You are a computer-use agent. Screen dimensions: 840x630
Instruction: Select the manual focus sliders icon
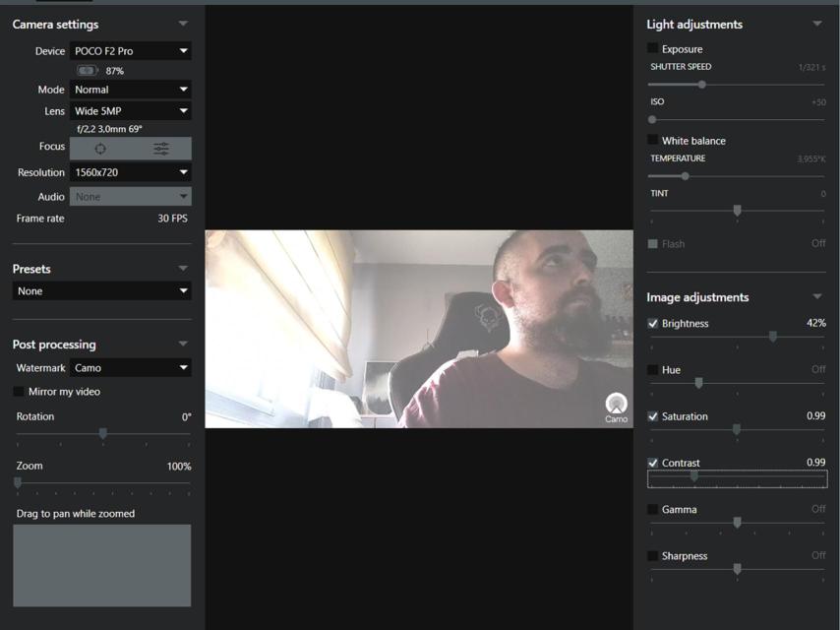(161, 149)
